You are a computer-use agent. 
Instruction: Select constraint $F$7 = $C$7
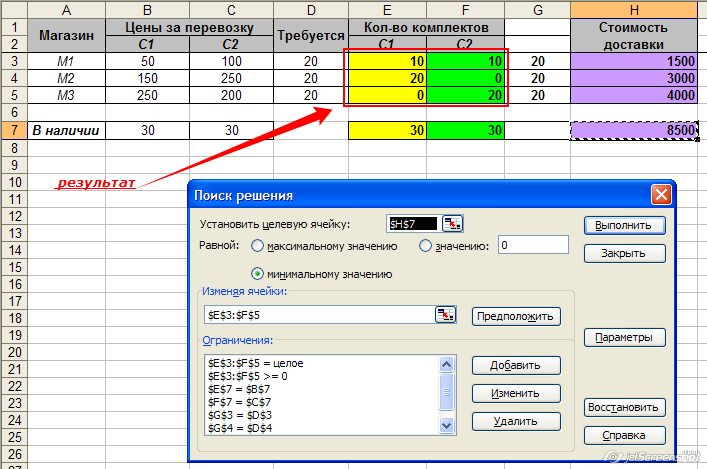coord(239,402)
